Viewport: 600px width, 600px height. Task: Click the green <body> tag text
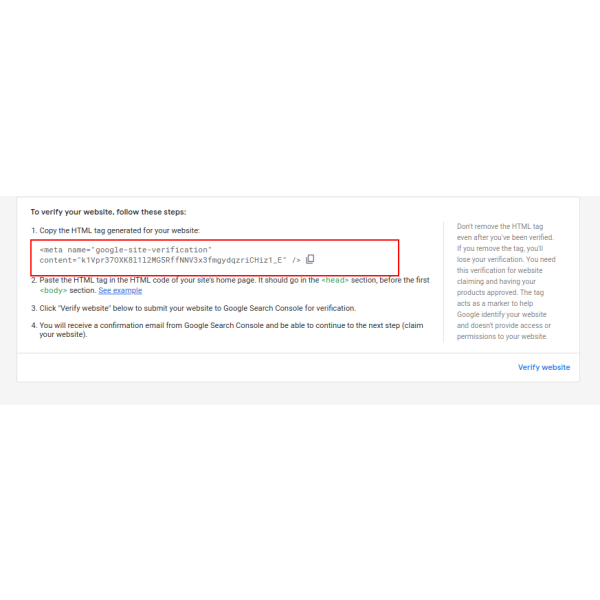point(53,290)
